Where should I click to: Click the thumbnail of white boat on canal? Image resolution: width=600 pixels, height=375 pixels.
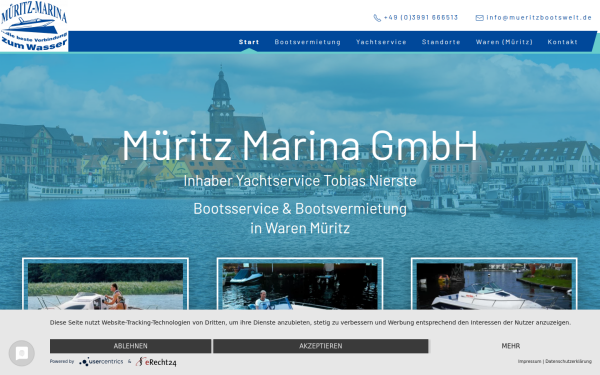tap(494, 286)
